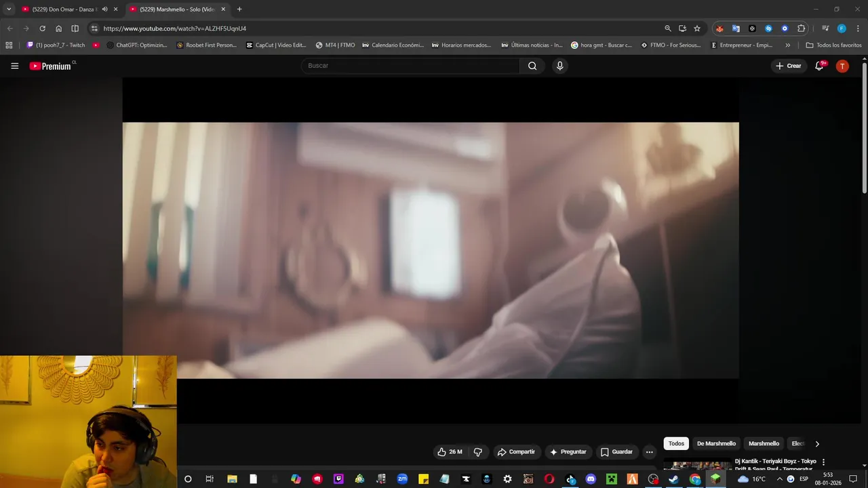868x488 pixels.
Task: Open Chrome profile avatar F
Action: point(842,28)
